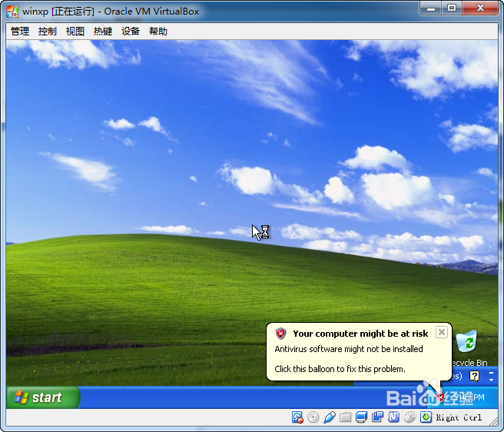The height and width of the screenshot is (432, 504).
Task: Click the optical disc status icon
Action: [313, 417]
